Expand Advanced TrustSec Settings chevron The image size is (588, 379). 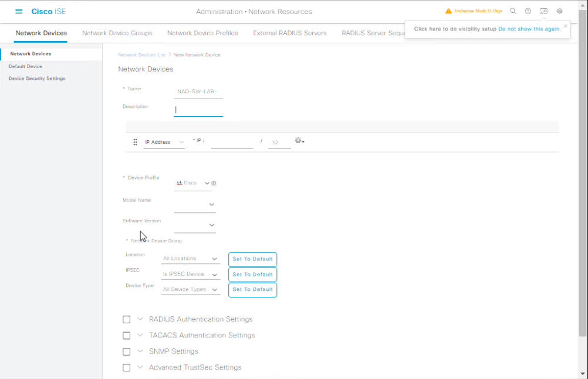coord(140,367)
